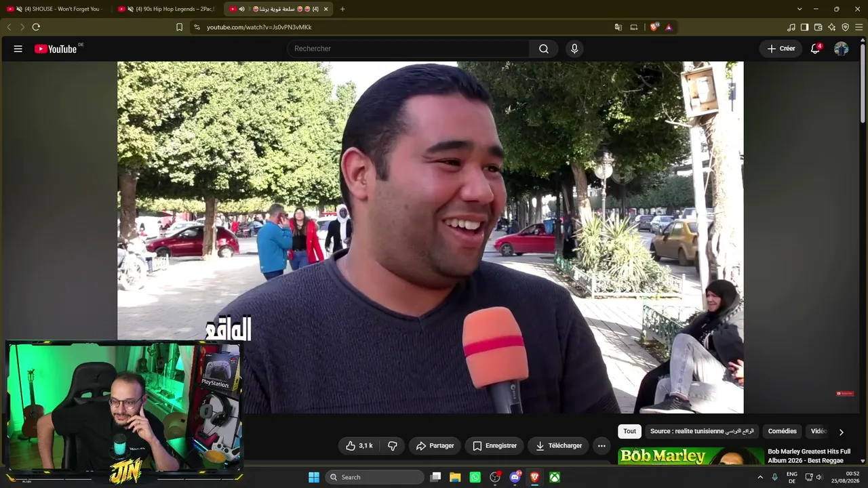Screen dimensions: 868x488
Task: Open more actions ellipsis under video
Action: pyautogui.click(x=601, y=446)
